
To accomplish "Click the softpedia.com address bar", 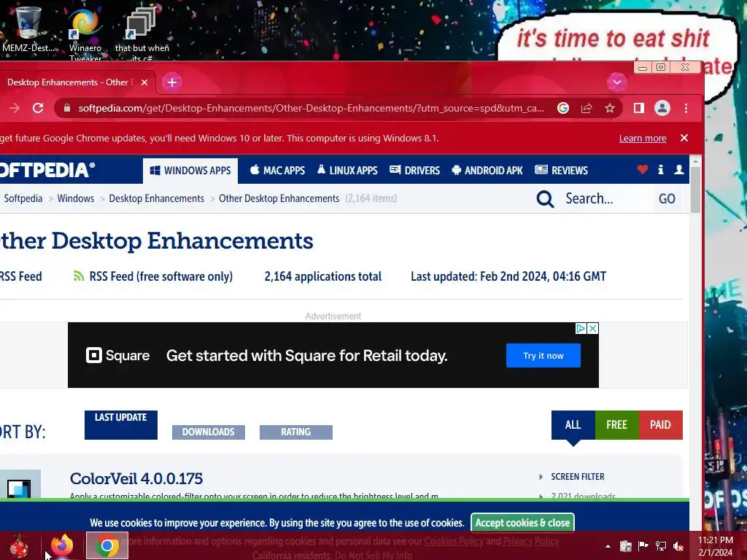I will (311, 108).
